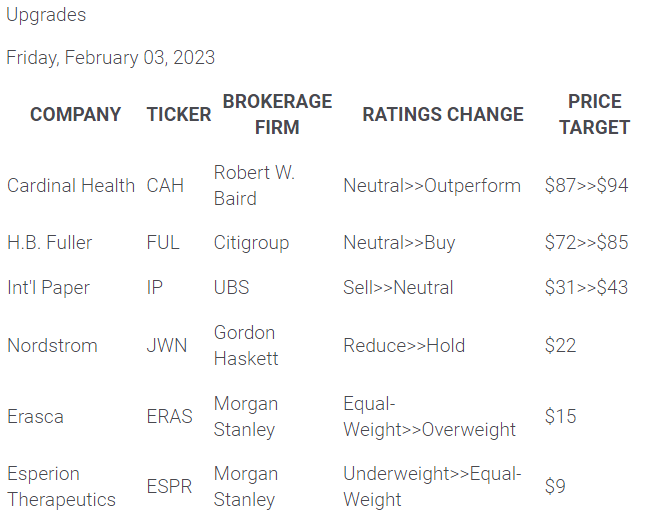Viewport: 645px width, 526px height.
Task: Select the PRICE TARGET column header
Action: coord(594,114)
